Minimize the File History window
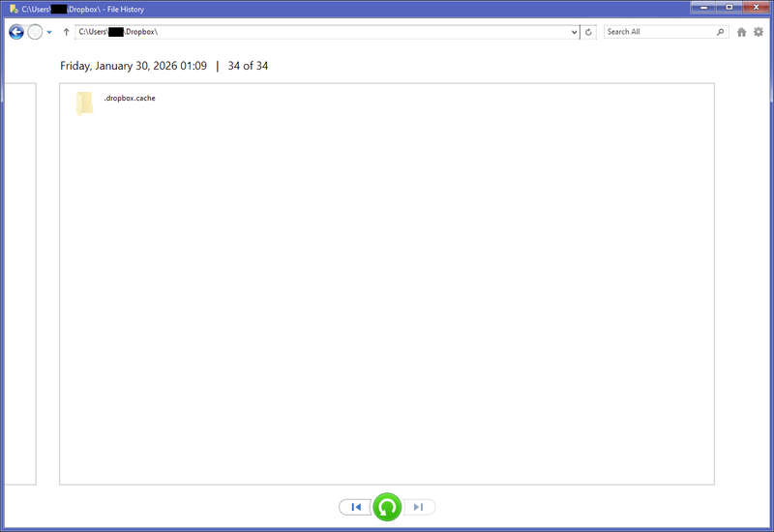This screenshot has width=774, height=532. point(703,7)
